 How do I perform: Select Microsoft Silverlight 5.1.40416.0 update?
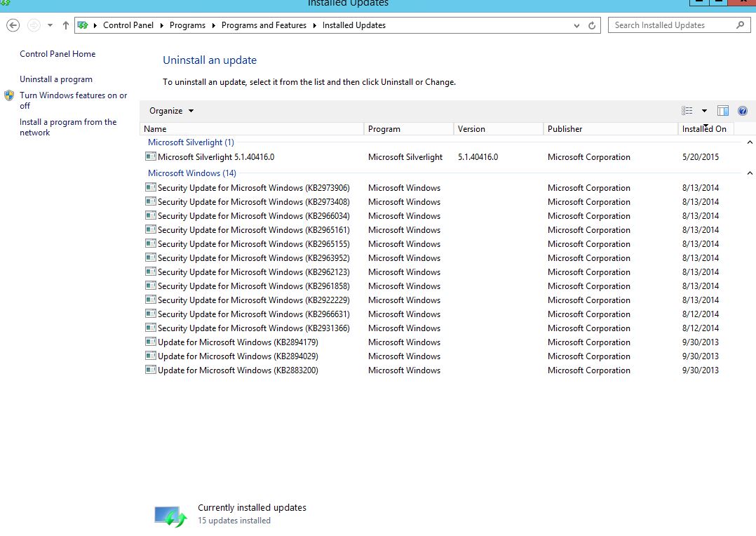pyautogui.click(x=216, y=156)
